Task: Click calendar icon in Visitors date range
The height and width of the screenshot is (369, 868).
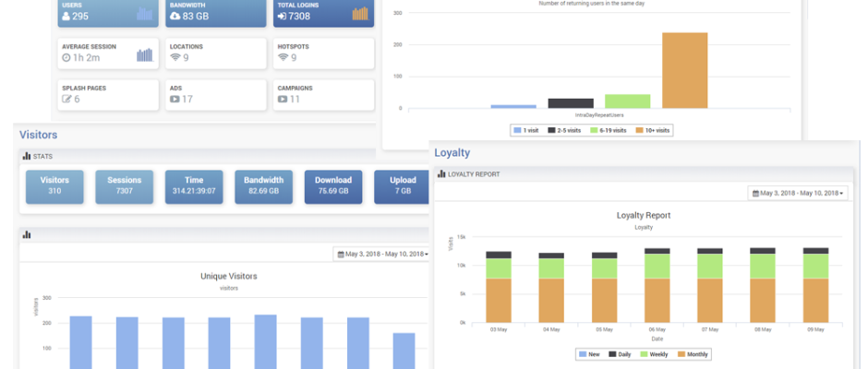Action: (341, 254)
